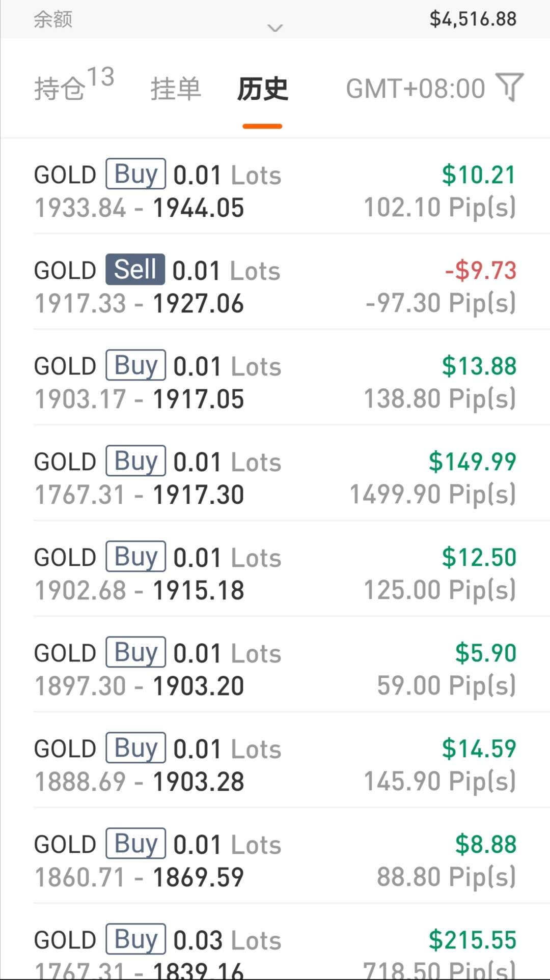550x980 pixels.
Task: View the trade with $14.59 profit
Action: 275,764
